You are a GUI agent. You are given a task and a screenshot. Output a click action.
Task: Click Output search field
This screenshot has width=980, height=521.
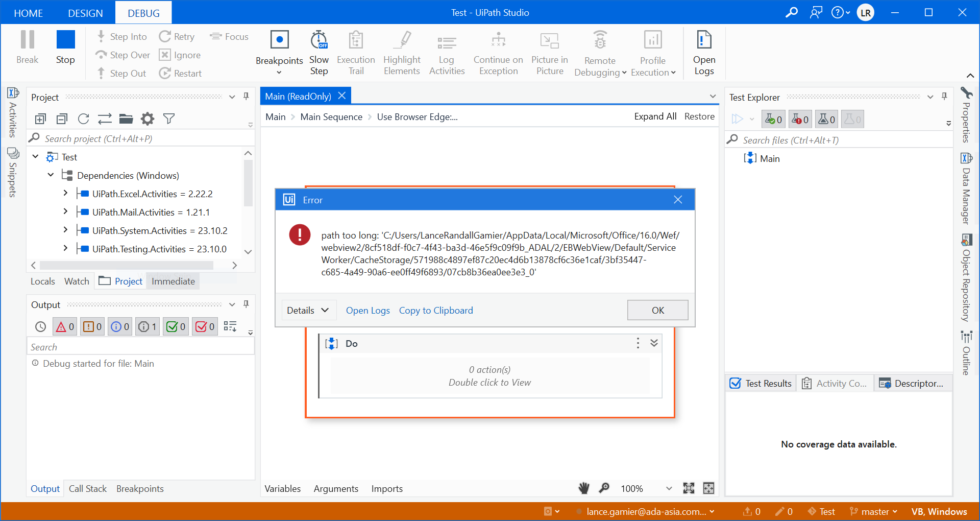[x=141, y=347]
